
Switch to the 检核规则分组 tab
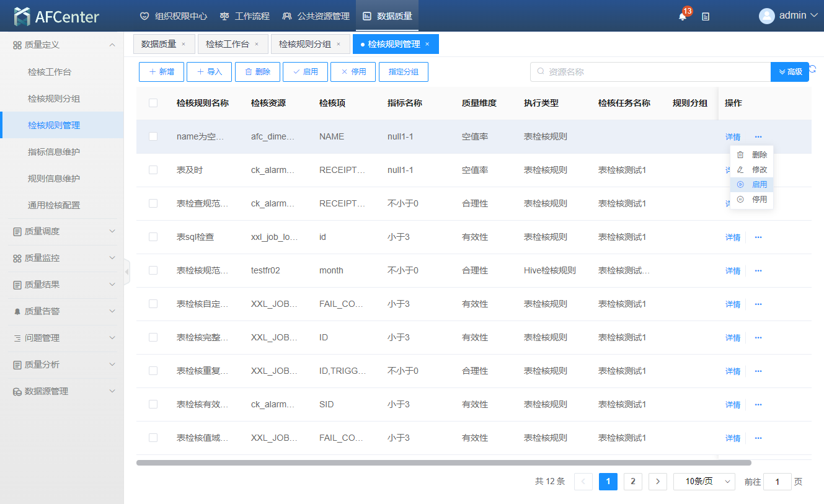(304, 44)
